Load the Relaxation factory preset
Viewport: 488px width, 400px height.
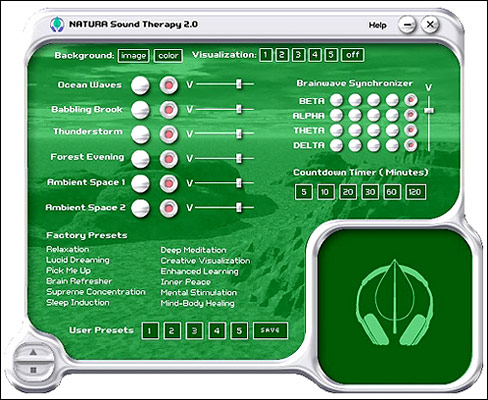(x=68, y=249)
